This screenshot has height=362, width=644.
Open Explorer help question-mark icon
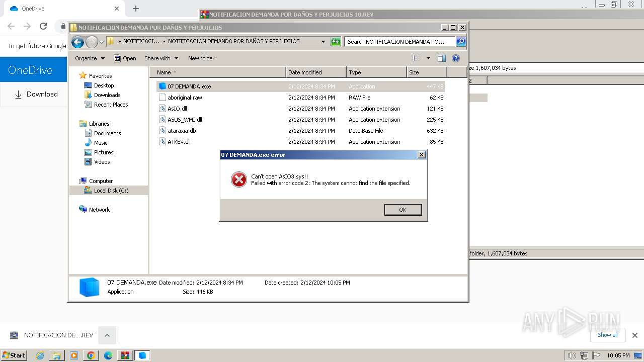click(456, 58)
